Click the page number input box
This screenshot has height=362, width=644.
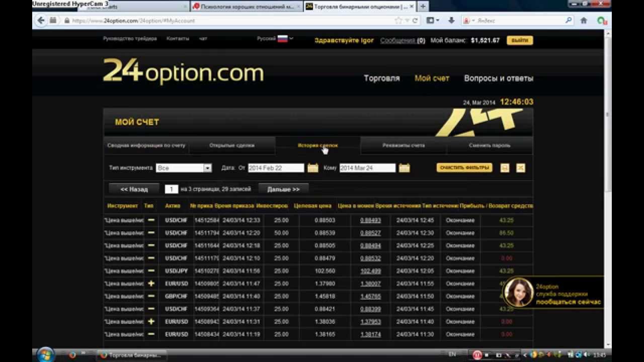click(172, 189)
